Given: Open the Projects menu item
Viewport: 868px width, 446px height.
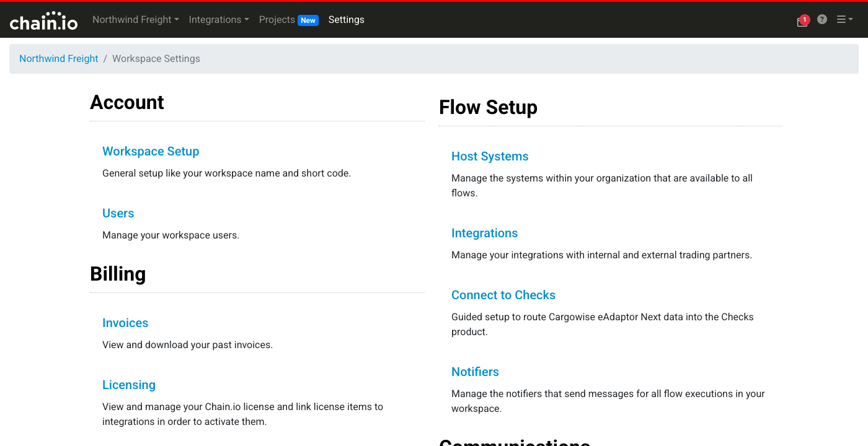Looking at the screenshot, I should [x=277, y=20].
